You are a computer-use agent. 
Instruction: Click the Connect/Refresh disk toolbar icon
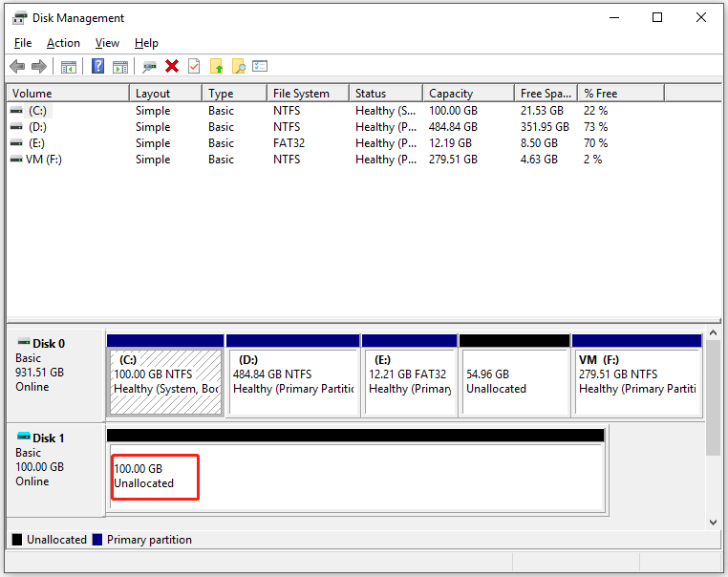149,66
